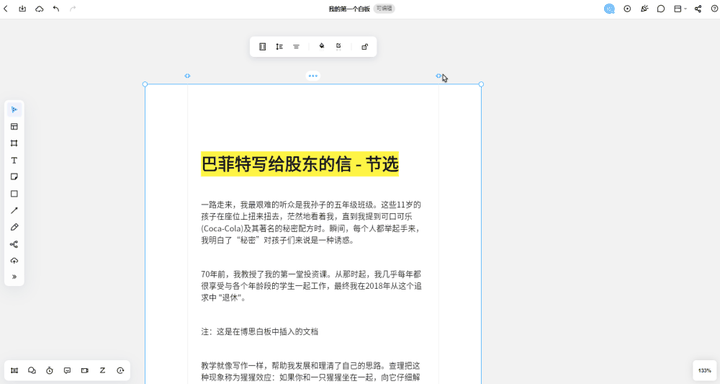Select the Frame tool

[14, 143]
